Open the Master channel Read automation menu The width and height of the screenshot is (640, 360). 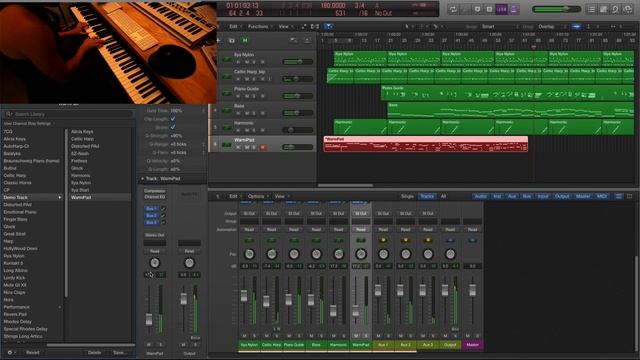pyautogui.click(x=472, y=230)
